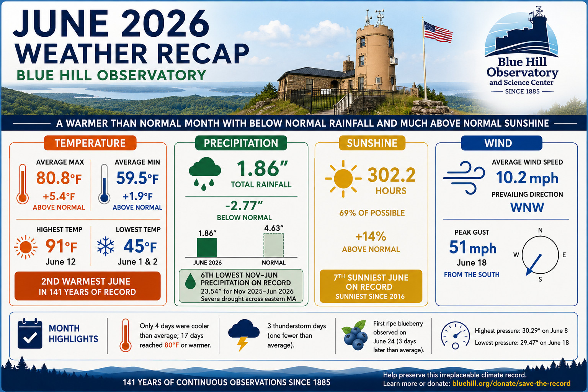
Task: Click the pale Normal rainfall bar
Action: 273,245
